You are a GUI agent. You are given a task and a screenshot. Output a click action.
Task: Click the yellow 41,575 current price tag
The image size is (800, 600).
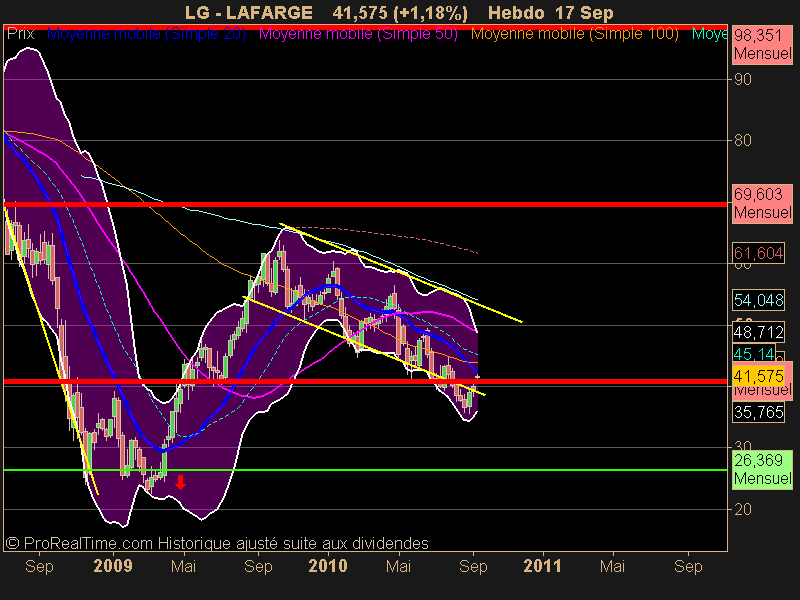click(x=758, y=377)
